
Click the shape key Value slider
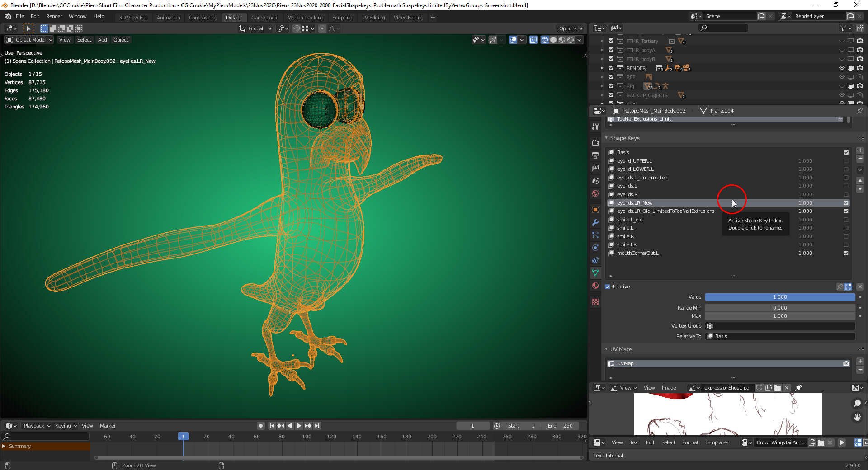tap(779, 297)
